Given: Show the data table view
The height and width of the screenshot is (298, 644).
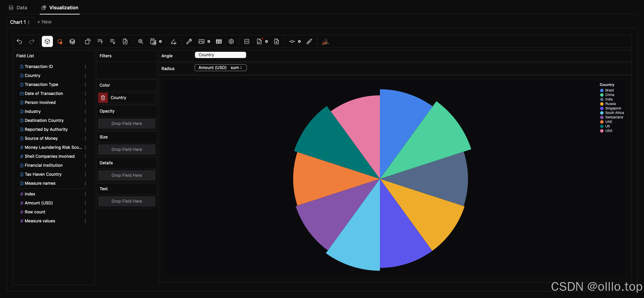Looking at the screenshot, I should (x=219, y=41).
